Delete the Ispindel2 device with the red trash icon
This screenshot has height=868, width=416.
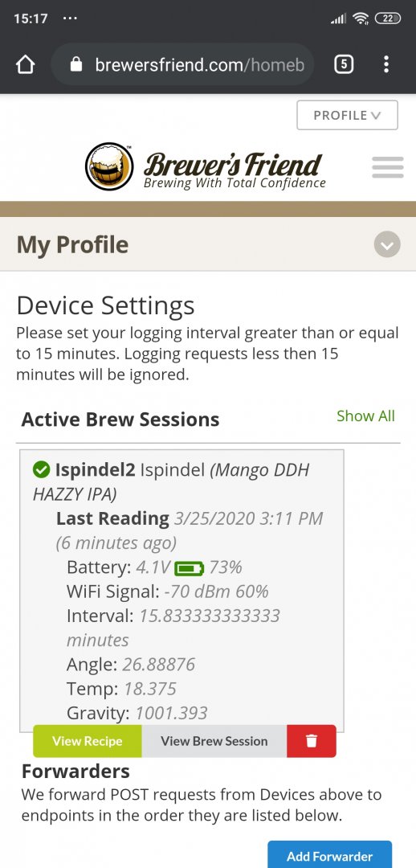(312, 741)
